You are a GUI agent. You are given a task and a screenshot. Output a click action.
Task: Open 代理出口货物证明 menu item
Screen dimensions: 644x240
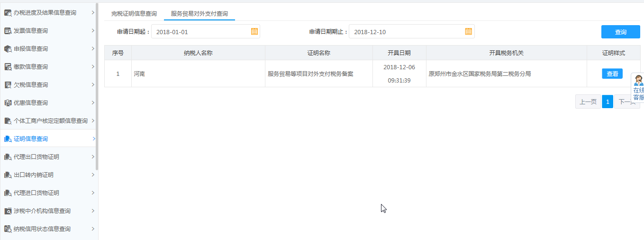[36, 157]
